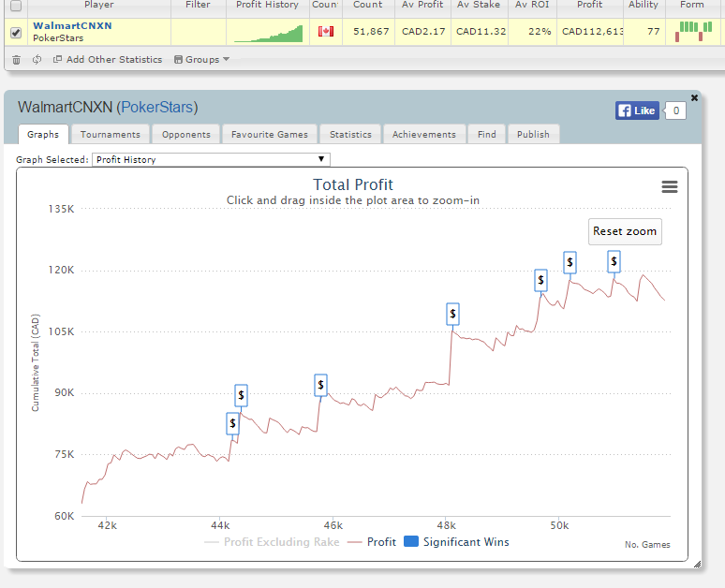Open the Statistics tab
Viewport: 725px width, 588px height.
pos(350,135)
